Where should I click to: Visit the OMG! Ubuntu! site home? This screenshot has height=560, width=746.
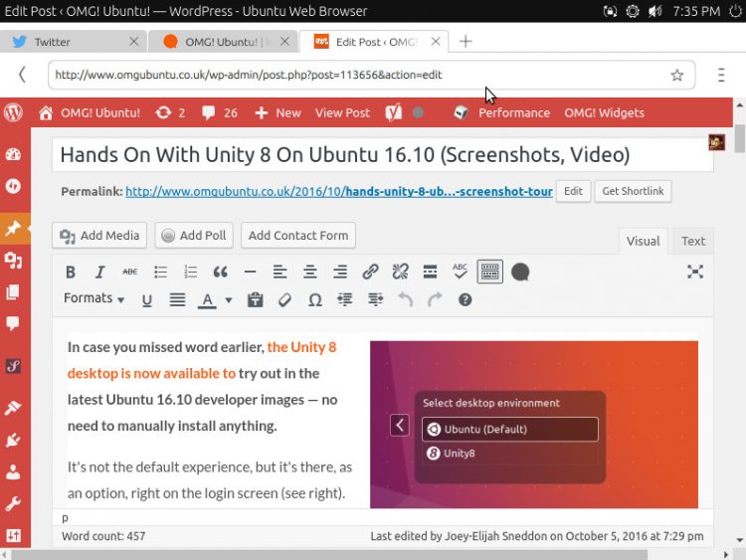click(x=90, y=112)
